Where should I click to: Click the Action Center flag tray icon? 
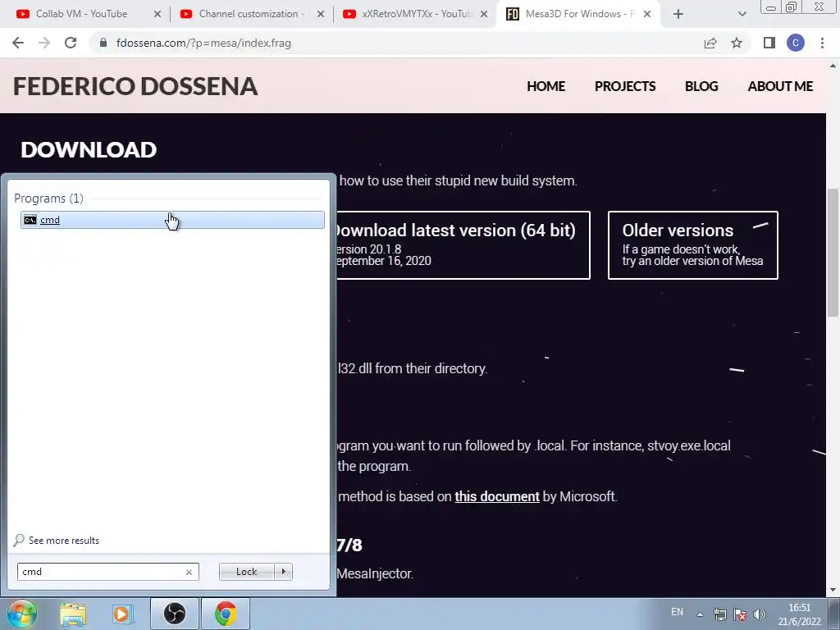[x=740, y=614]
